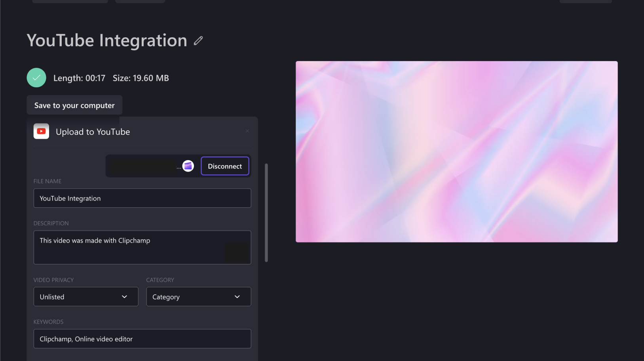644x361 pixels.
Task: Click the pink gradient video preview
Action: (x=457, y=152)
